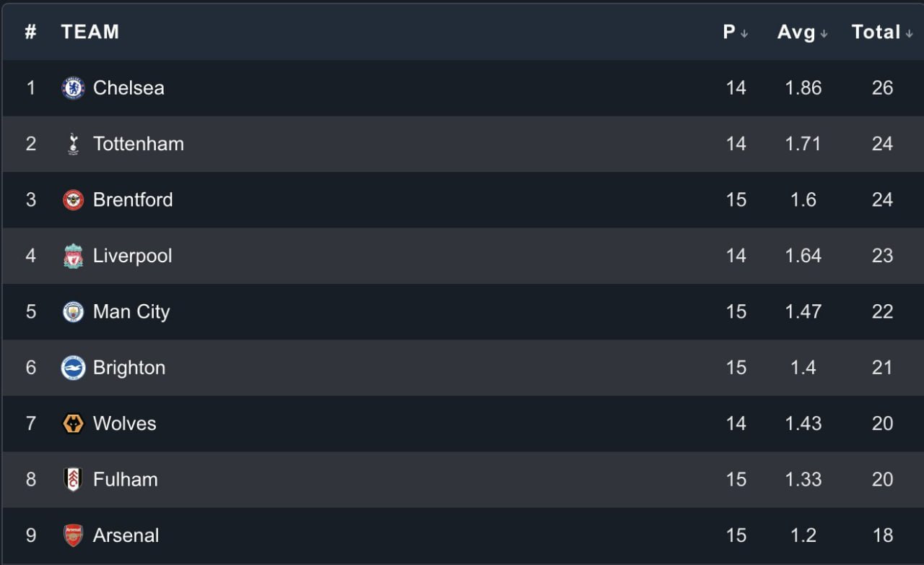Click the Brentford bee crest icon
Screen dimensions: 924x565
(73, 200)
